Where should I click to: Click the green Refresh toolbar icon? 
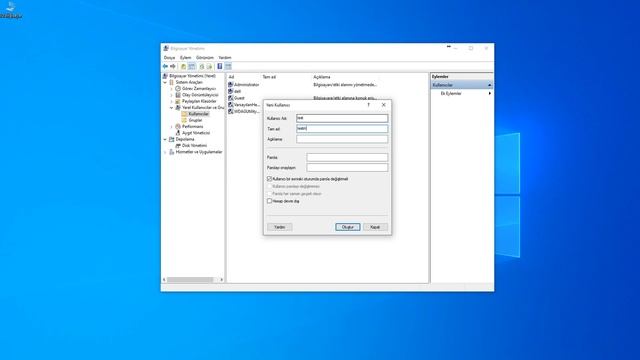pyautogui.click(x=202, y=66)
